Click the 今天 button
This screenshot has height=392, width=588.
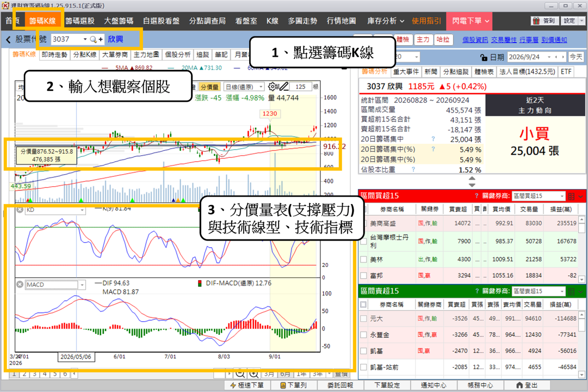[576, 57]
